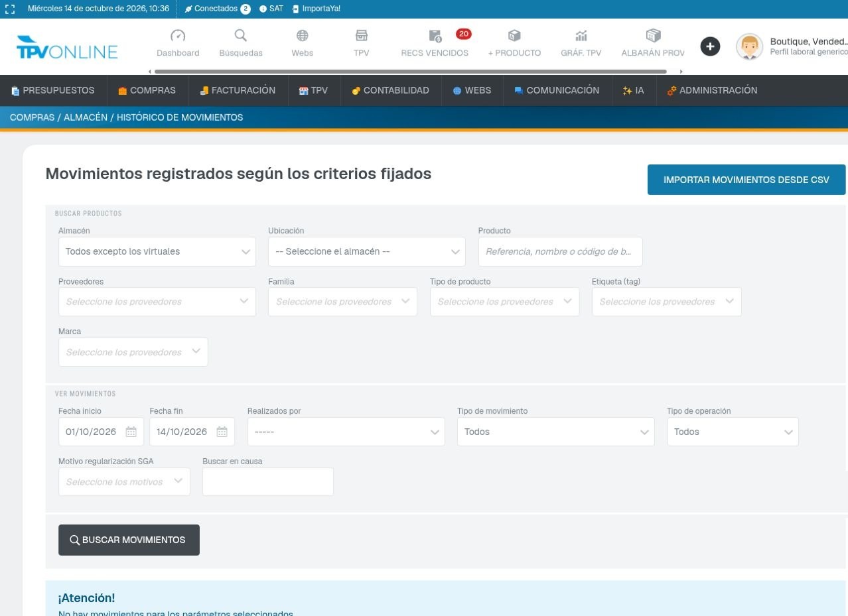Screen dimensions: 848x616
Task: Open Recs Vencidos shortcut icon
Action: [x=435, y=36]
